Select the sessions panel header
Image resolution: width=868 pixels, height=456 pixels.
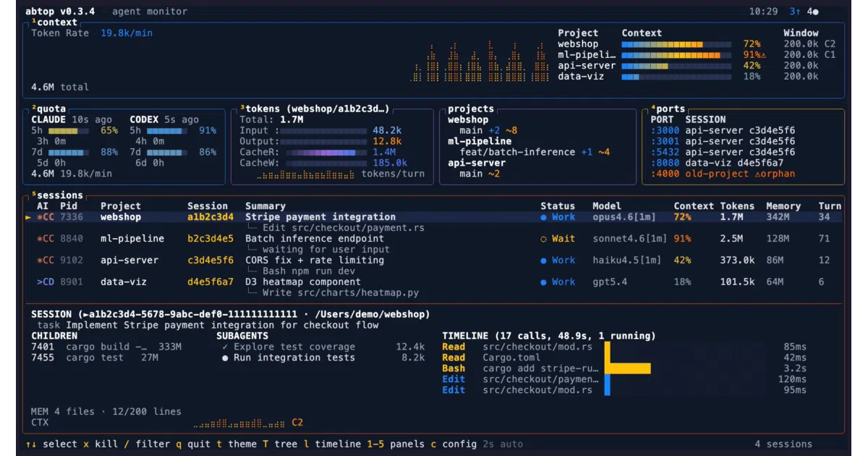point(57,195)
